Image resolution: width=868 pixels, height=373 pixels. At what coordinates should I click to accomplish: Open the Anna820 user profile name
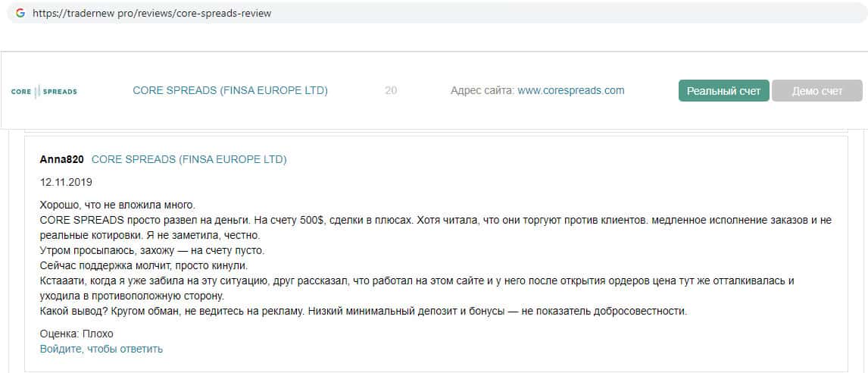point(61,159)
